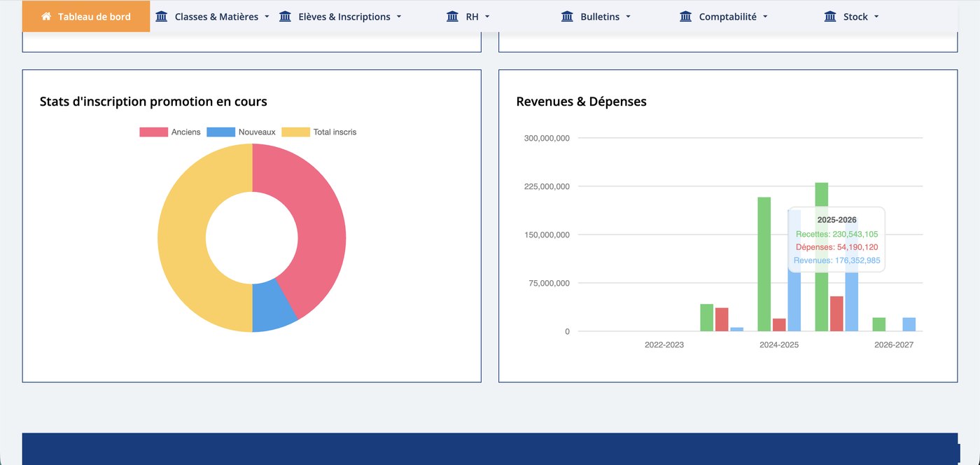
Task: Click the Stats d'inscription promotion en cours heading
Action: [153, 102]
